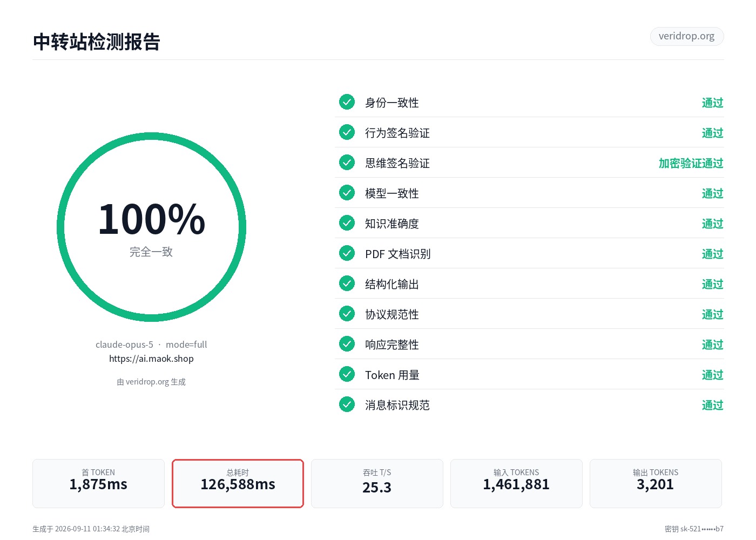
Task: Click the check icon next to 知识准确度
Action: coord(347,222)
